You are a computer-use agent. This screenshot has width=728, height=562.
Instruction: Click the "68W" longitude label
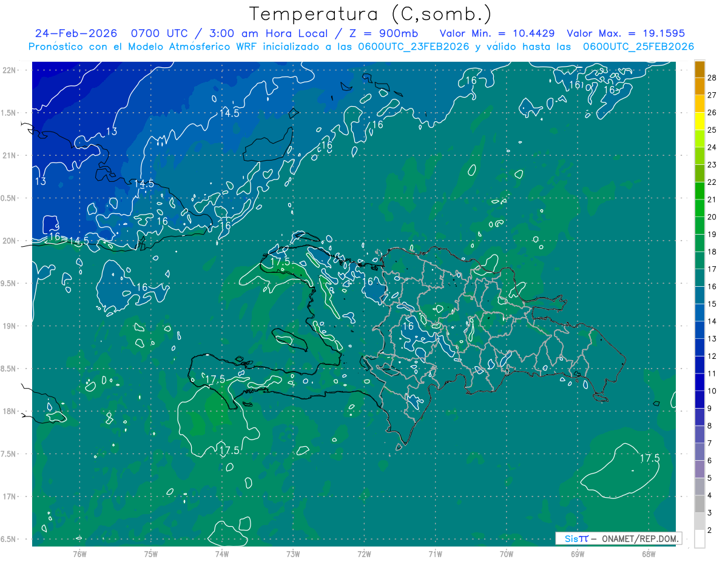click(649, 554)
